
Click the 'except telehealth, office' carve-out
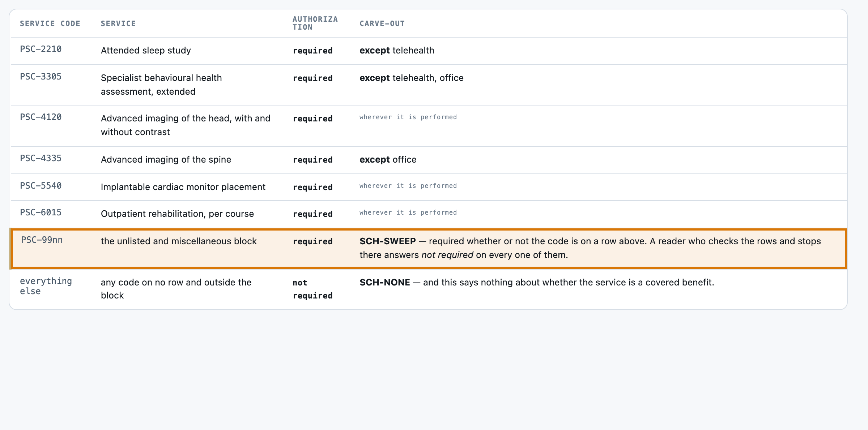click(412, 78)
